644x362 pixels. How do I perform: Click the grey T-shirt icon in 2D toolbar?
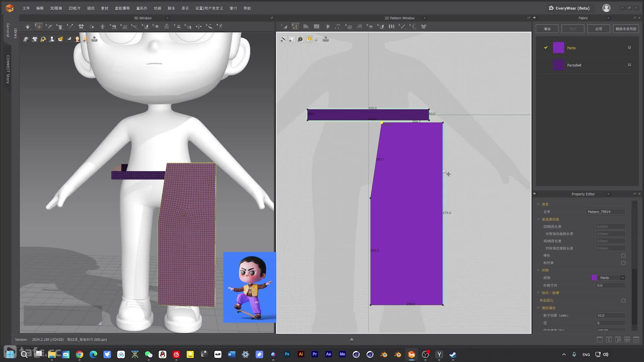(x=424, y=26)
